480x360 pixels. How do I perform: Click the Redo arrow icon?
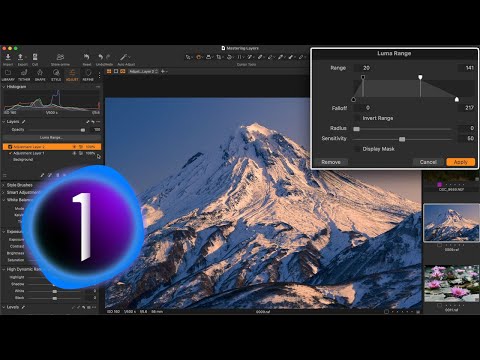[108, 57]
